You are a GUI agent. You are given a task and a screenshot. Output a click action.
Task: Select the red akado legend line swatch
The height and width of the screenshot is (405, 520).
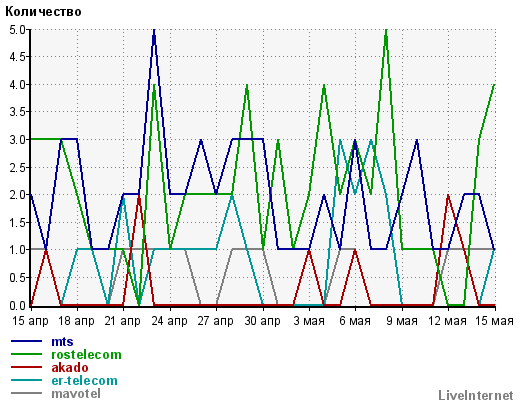[26, 367]
